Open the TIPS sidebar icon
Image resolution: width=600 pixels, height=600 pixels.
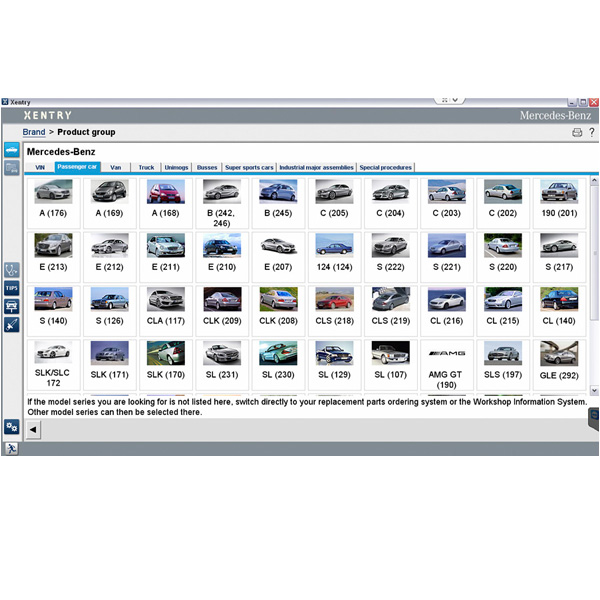coord(12,288)
